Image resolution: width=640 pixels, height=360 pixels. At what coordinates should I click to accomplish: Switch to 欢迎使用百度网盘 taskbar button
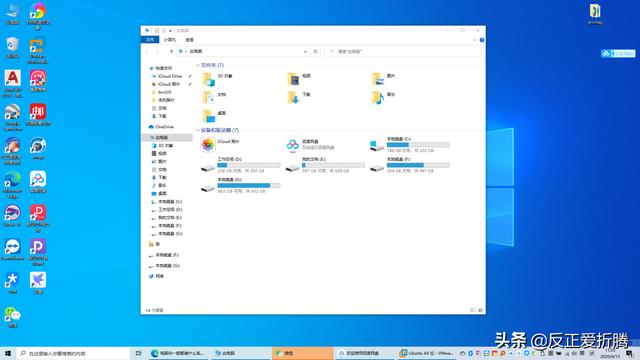click(365, 353)
